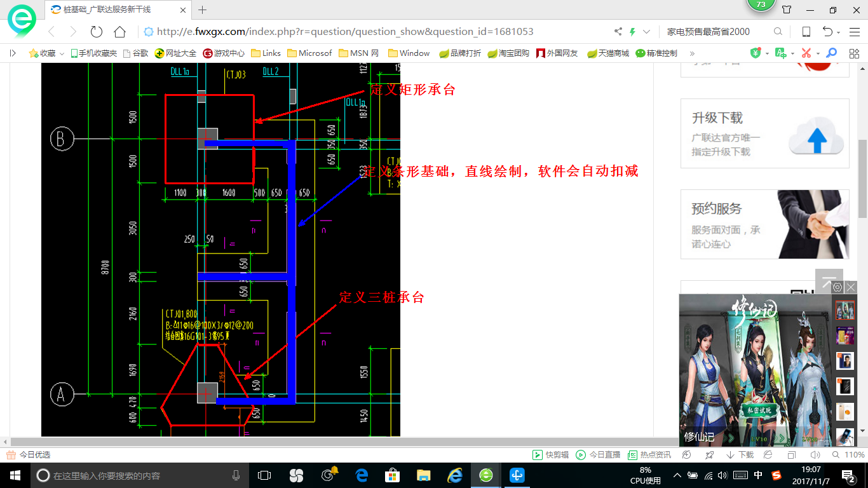Click the 360 browser logo
Image resolution: width=868 pixels, height=488 pixels.
pos(22,21)
